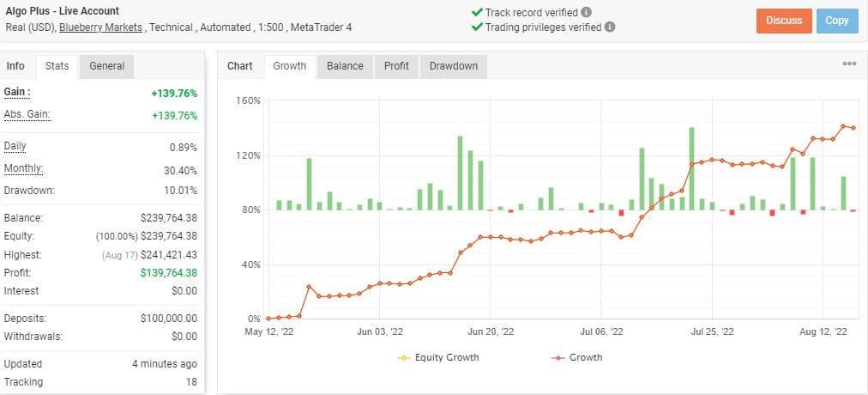This screenshot has height=395, width=868.
Task: Click the final data point on Growth line
Action: (x=853, y=128)
